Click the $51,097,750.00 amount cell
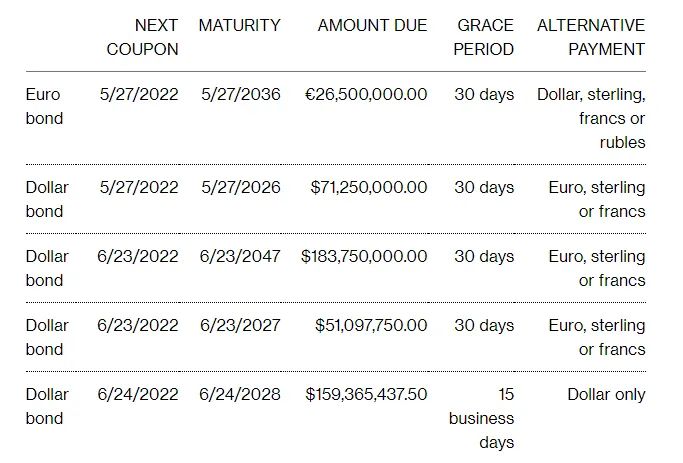Viewport: 683px width, 463px height. tap(371, 325)
